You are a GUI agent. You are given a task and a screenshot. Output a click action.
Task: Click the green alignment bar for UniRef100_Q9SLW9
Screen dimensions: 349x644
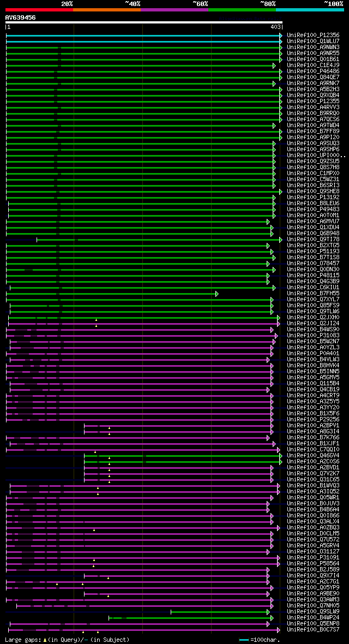219,612
